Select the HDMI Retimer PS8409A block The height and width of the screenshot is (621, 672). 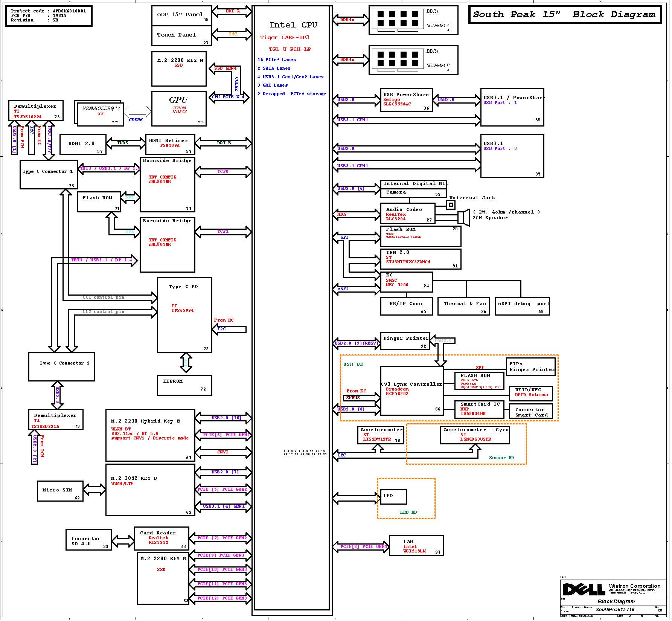tap(170, 145)
